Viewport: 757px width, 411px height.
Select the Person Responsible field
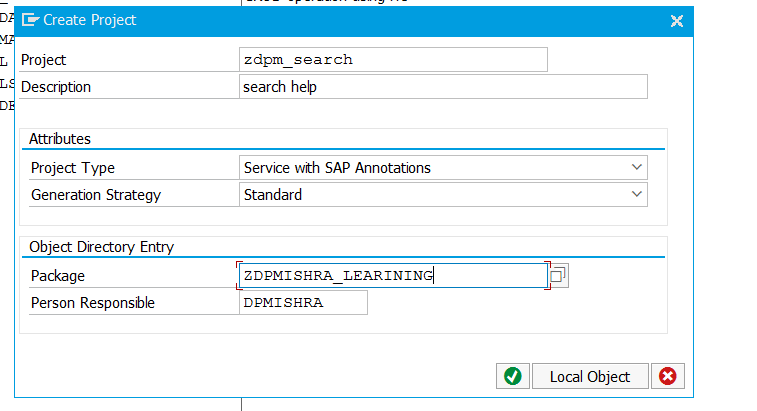point(303,302)
